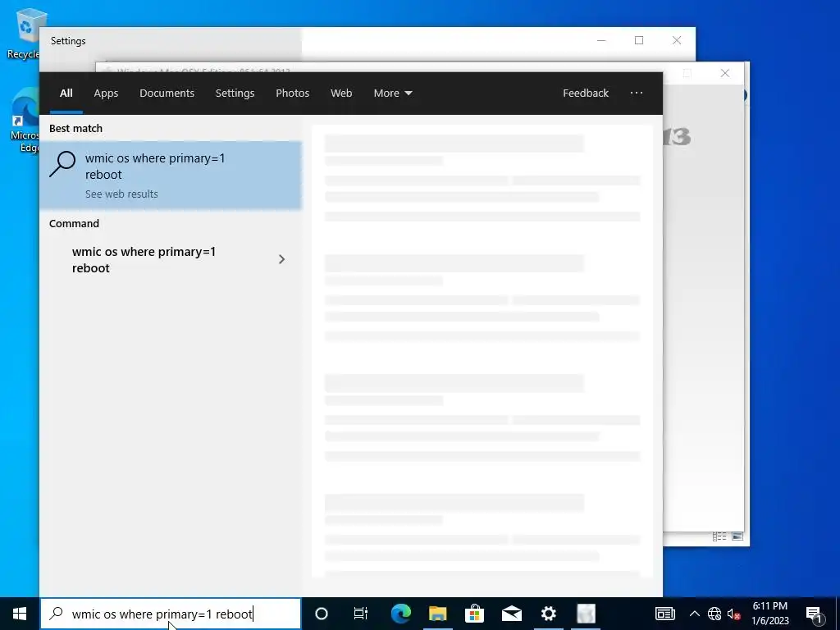Click the taskbar search input field
The image size is (840, 630).
click(x=171, y=614)
